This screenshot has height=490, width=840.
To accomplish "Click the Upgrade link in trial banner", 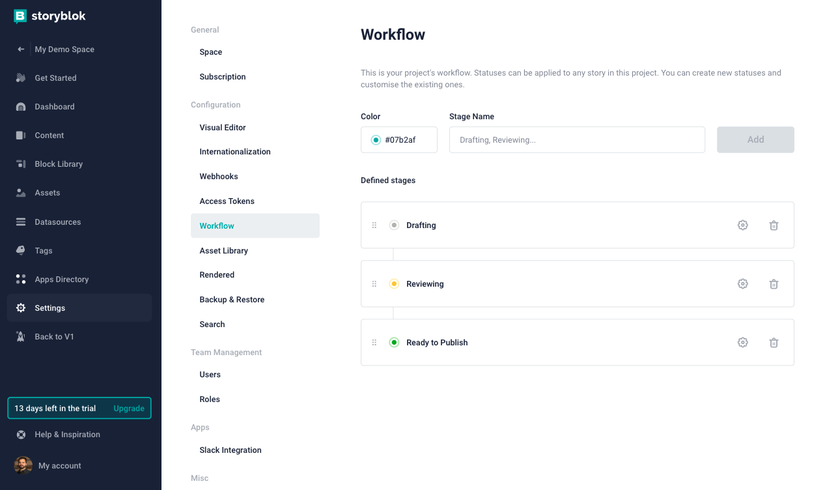I will (x=129, y=408).
